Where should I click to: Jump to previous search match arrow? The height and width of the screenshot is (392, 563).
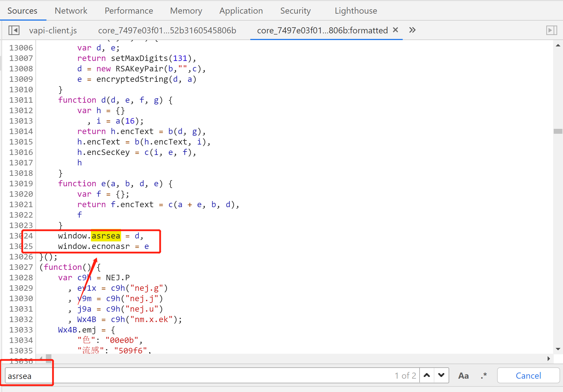427,375
